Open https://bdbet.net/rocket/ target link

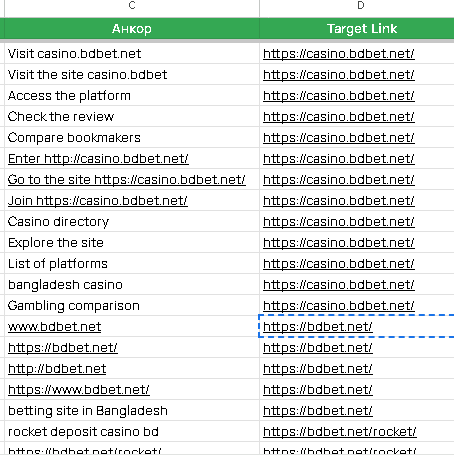point(340,432)
